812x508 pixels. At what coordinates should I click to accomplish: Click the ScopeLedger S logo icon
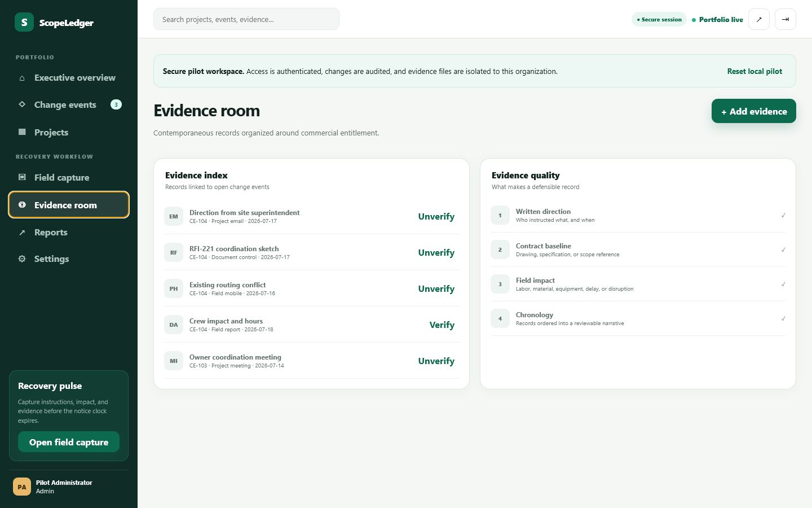(24, 22)
